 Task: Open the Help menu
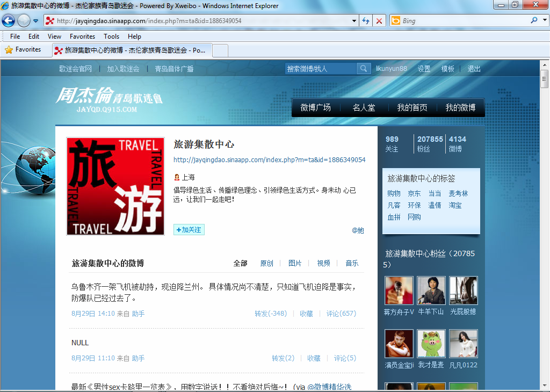click(x=134, y=36)
